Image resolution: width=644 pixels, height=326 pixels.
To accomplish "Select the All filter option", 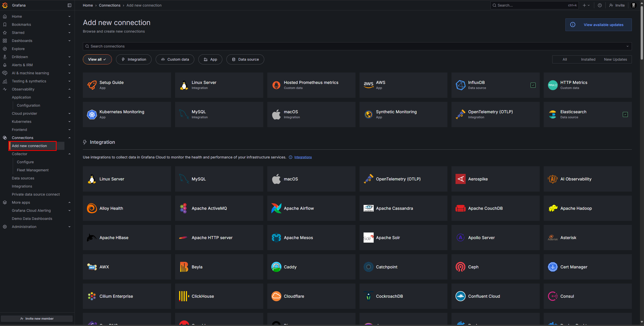I will tap(565, 59).
